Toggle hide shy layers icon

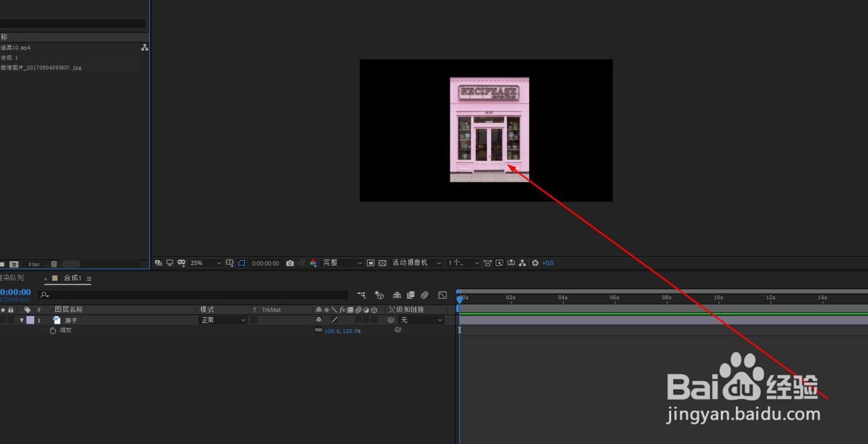[x=397, y=295]
